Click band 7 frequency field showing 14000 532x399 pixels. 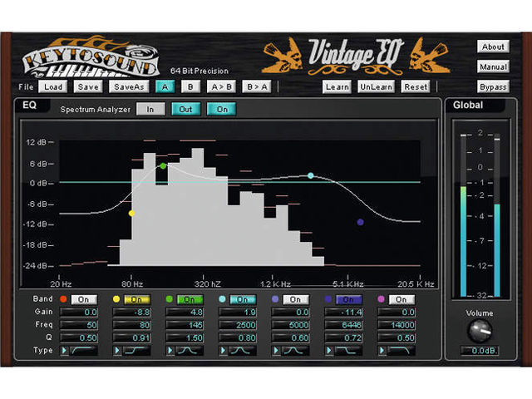coord(397,325)
